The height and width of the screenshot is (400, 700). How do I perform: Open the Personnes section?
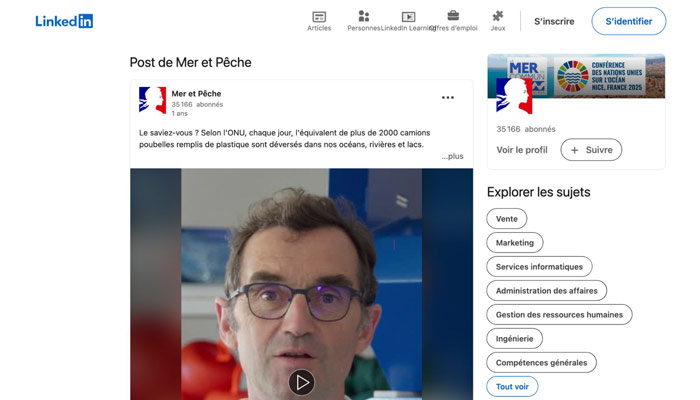coord(363,21)
